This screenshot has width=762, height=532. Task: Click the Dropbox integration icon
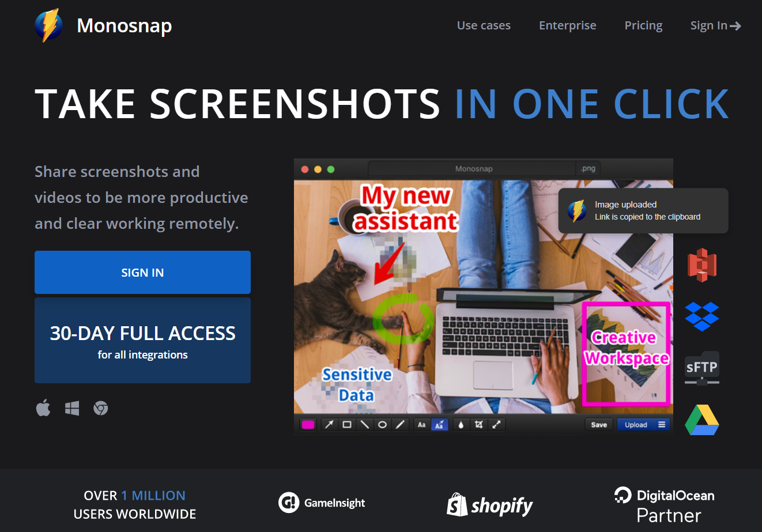click(x=702, y=316)
